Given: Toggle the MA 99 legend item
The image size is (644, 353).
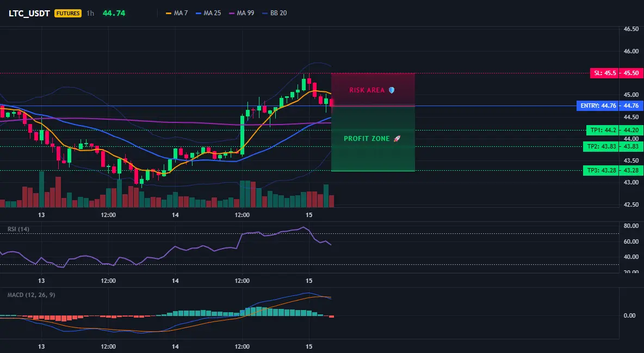Looking at the screenshot, I should click(242, 13).
